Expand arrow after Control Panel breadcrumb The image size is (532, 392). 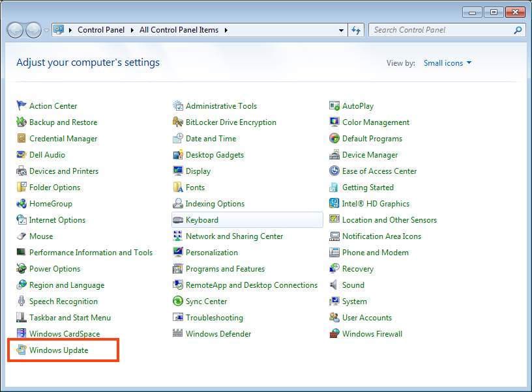[x=133, y=30]
